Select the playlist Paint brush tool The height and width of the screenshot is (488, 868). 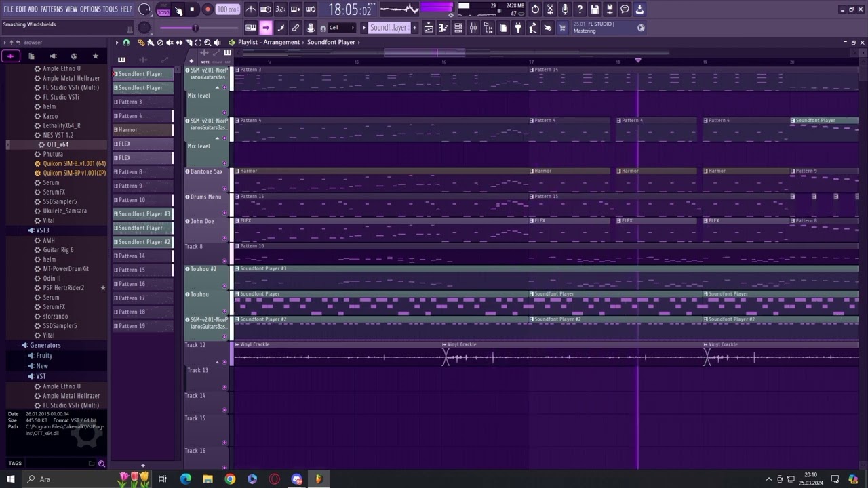(x=151, y=42)
